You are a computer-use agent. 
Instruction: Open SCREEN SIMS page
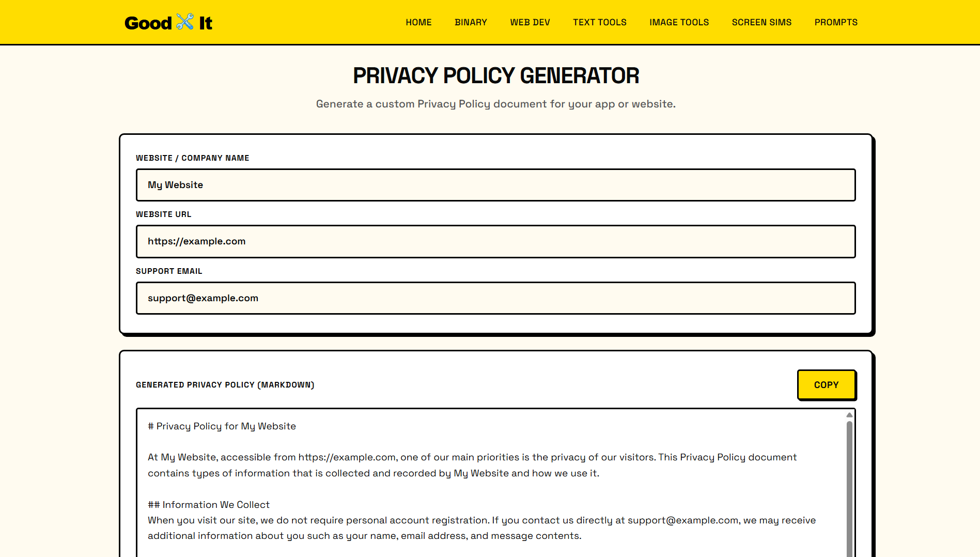pyautogui.click(x=761, y=22)
